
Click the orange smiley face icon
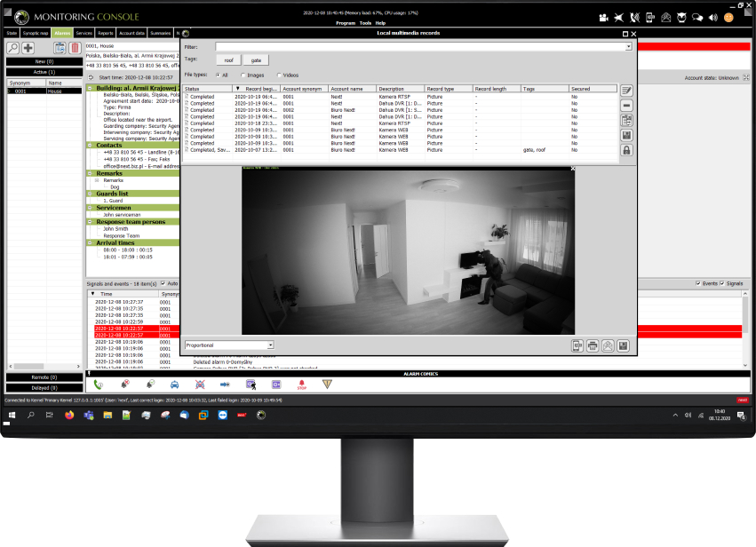pos(729,18)
